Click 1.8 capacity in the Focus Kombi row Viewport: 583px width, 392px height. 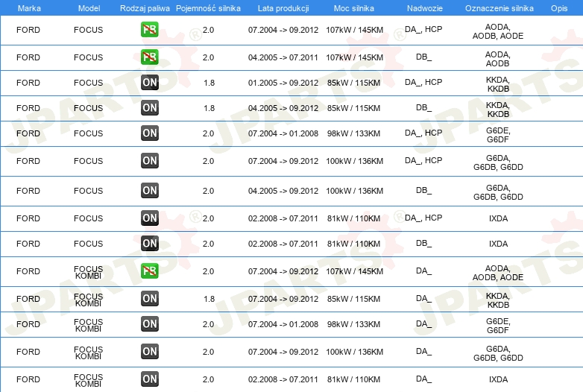click(209, 299)
